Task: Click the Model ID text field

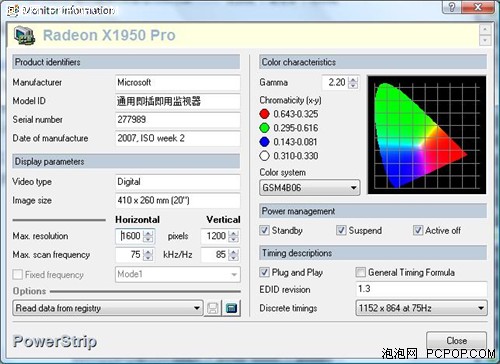Action: coord(178,101)
